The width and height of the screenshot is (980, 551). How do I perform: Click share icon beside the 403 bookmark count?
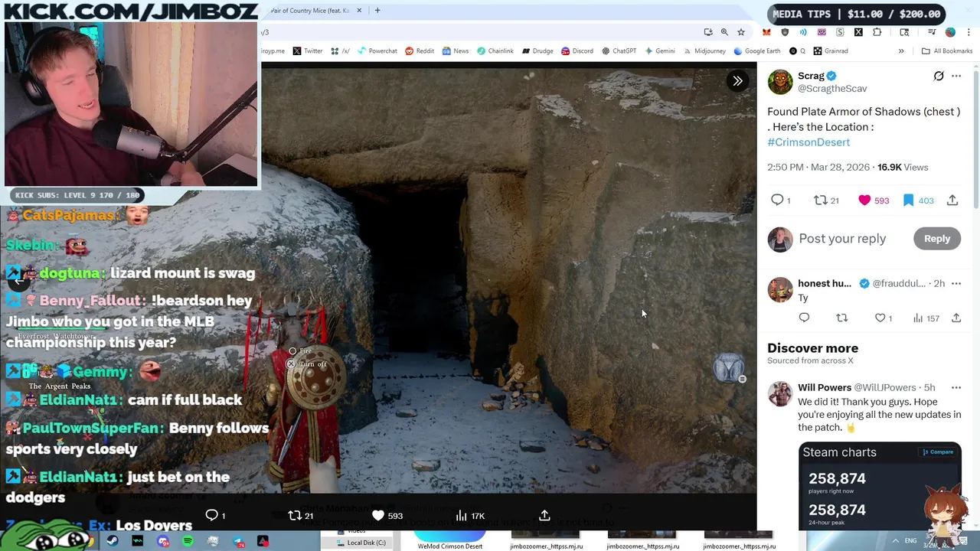pos(952,200)
